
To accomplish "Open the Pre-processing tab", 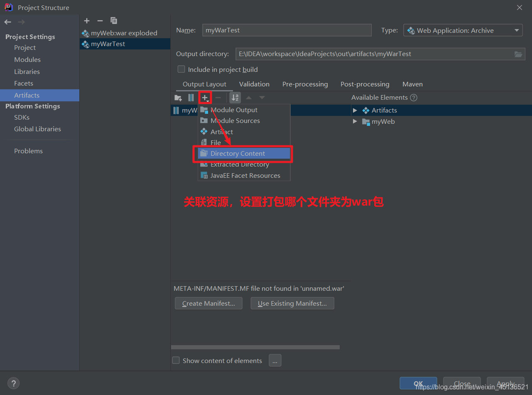I will 305,84.
